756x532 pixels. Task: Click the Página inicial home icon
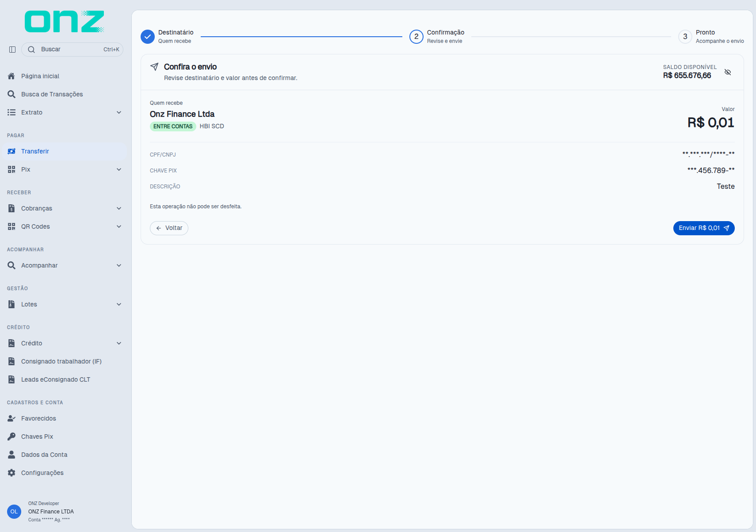click(x=11, y=76)
